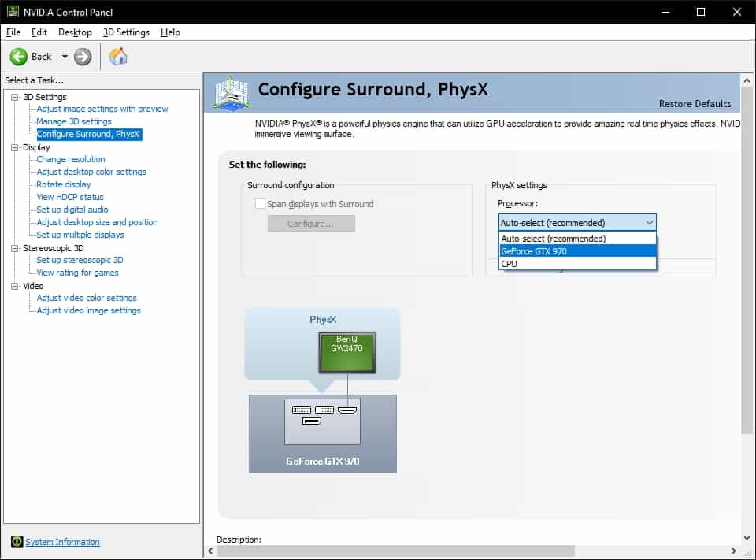The height and width of the screenshot is (560, 756).
Task: Open Adjust video image settings
Action: 89,310
